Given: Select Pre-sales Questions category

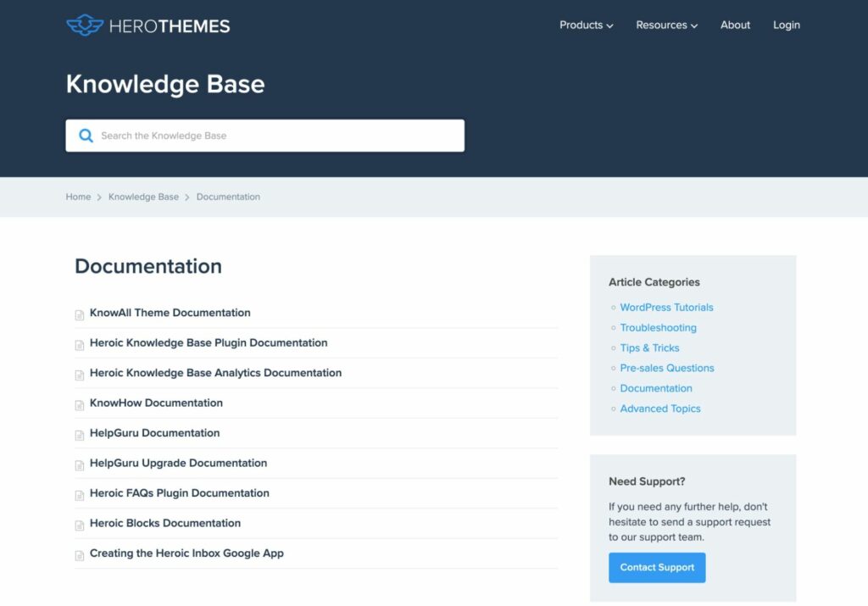Looking at the screenshot, I should [667, 368].
